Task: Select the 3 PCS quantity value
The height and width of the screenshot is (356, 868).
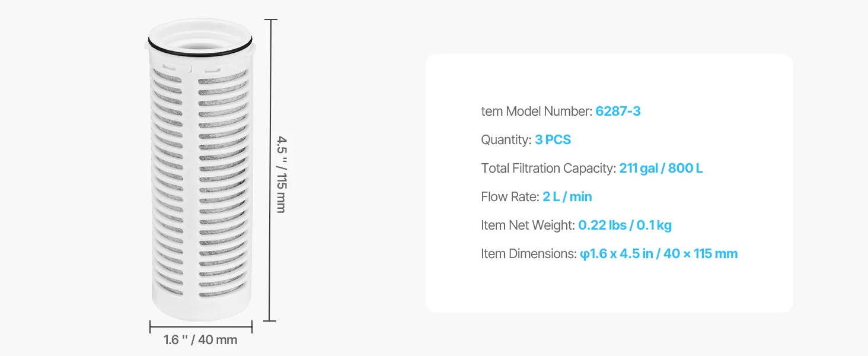Action: pos(553,140)
